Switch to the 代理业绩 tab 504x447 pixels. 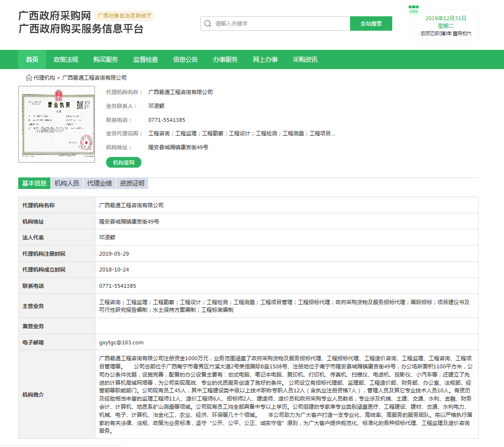coord(99,183)
